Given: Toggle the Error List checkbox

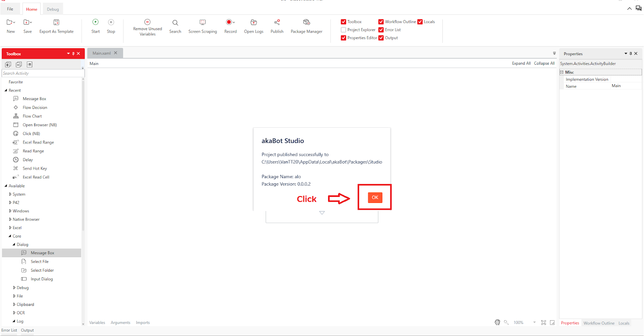Looking at the screenshot, I should coord(381,30).
